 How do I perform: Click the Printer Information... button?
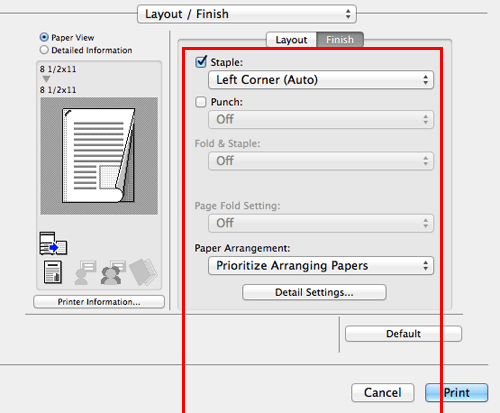99,302
